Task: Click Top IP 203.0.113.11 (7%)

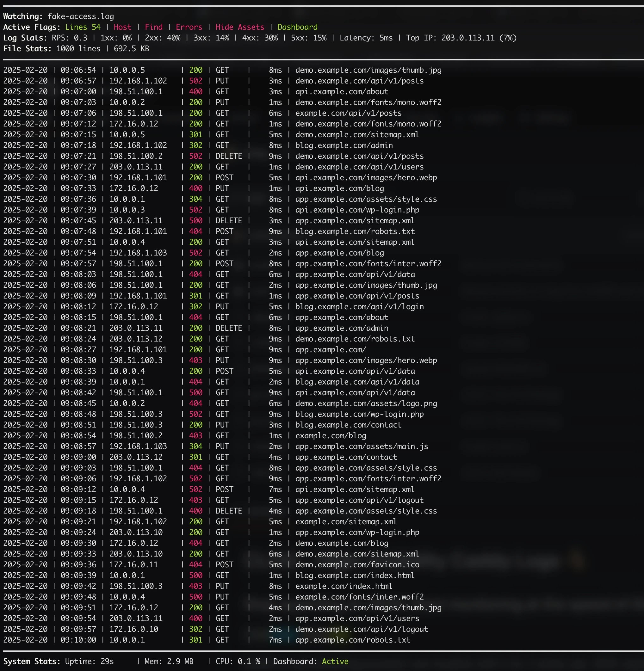Action: click(x=461, y=38)
